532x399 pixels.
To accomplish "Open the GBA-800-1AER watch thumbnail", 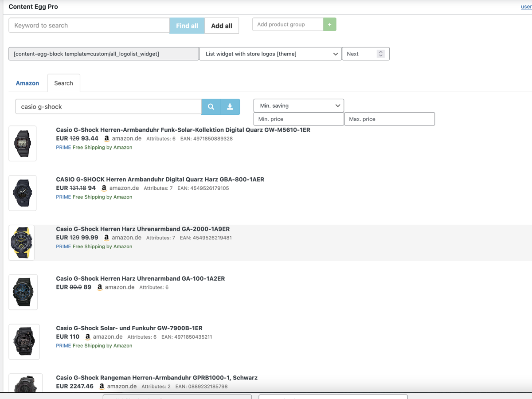I will (x=23, y=193).
